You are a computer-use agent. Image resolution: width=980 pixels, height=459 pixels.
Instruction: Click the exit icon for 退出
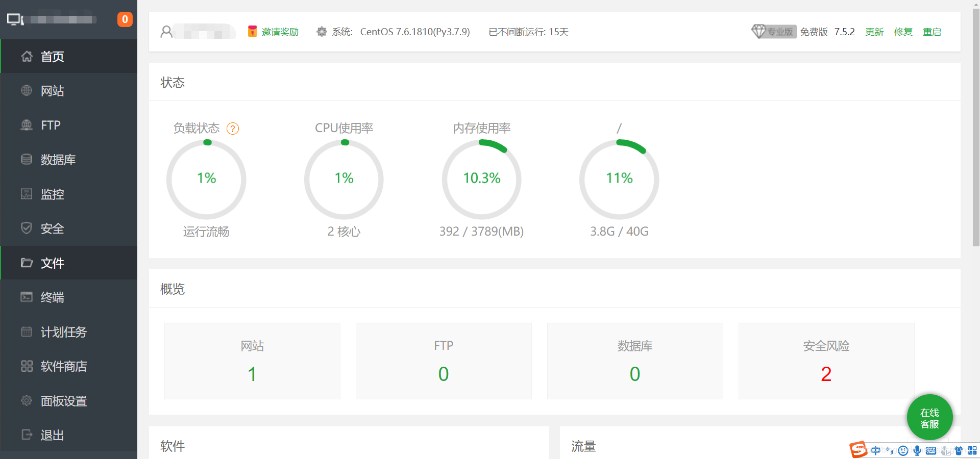27,435
